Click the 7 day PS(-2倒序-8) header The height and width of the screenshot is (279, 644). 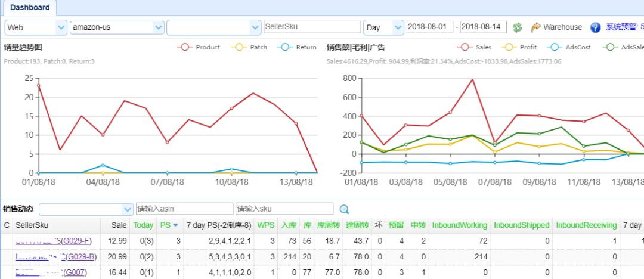click(x=218, y=225)
